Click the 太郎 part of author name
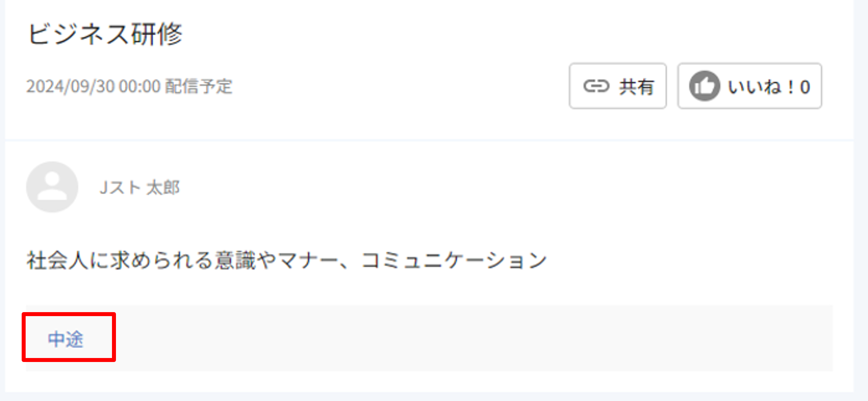 [x=163, y=187]
